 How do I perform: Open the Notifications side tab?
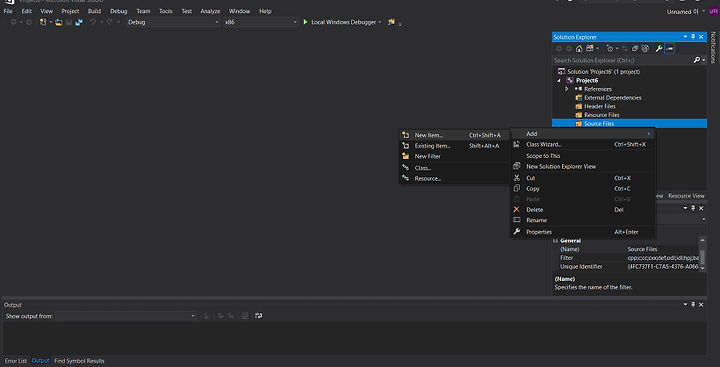click(713, 47)
